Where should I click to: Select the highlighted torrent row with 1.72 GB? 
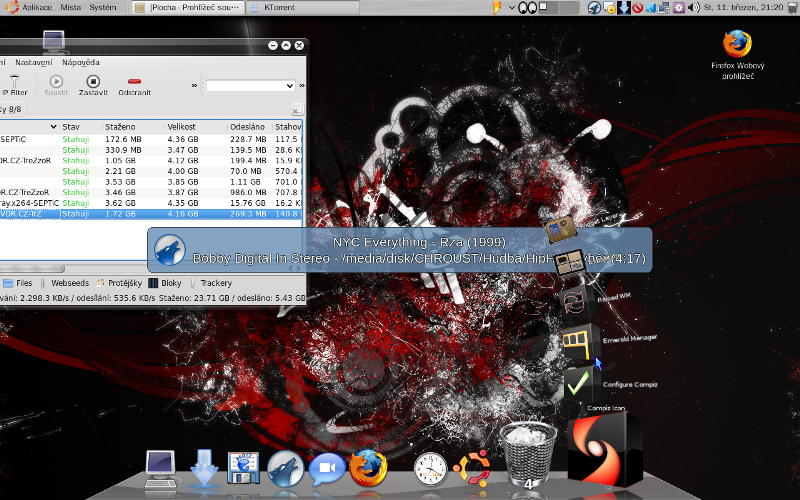(x=150, y=213)
